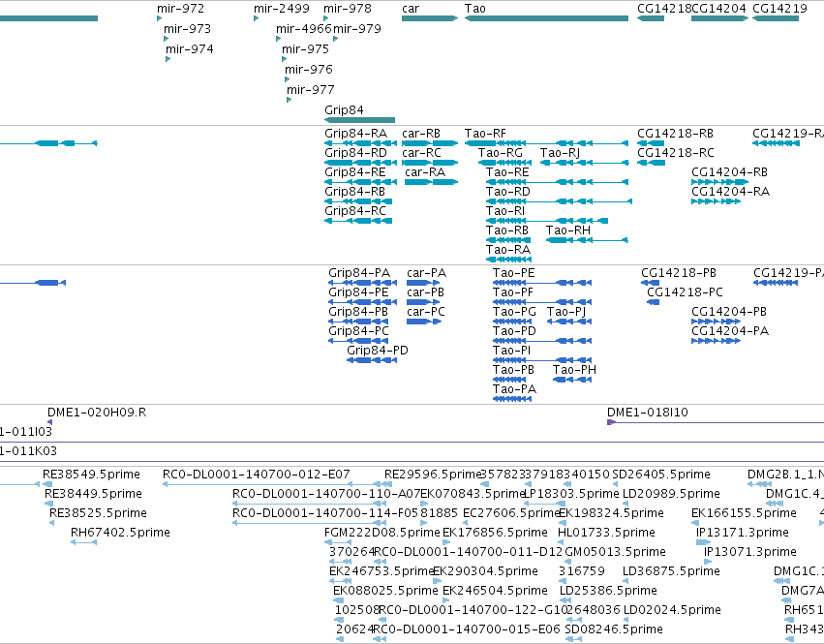Click the Tao-RH transcript label
This screenshot has height=644, width=824.
coord(568,230)
